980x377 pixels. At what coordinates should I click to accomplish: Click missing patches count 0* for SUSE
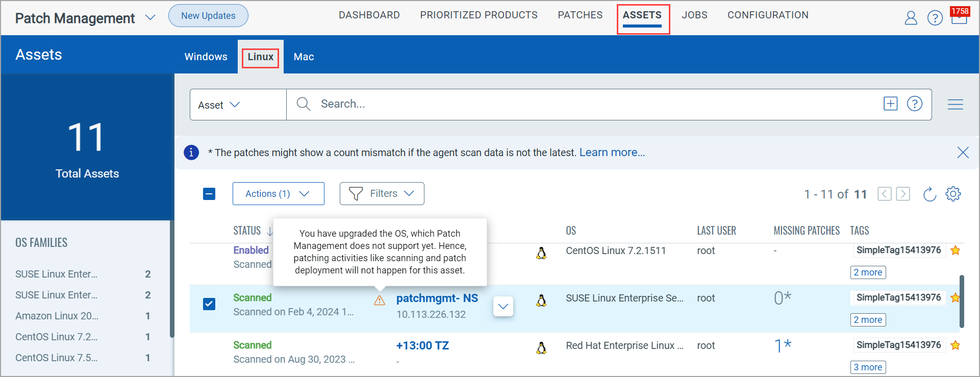coord(783,298)
